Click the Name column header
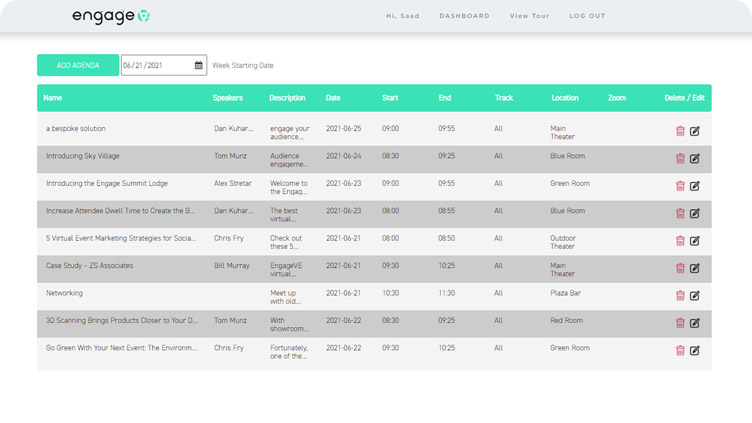752x423 pixels. 53,98
